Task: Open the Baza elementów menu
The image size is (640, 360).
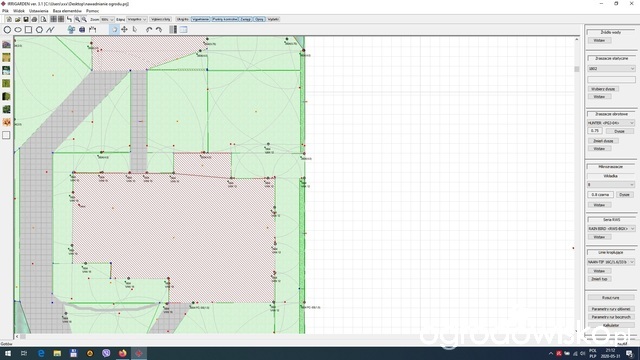Action: (x=67, y=11)
